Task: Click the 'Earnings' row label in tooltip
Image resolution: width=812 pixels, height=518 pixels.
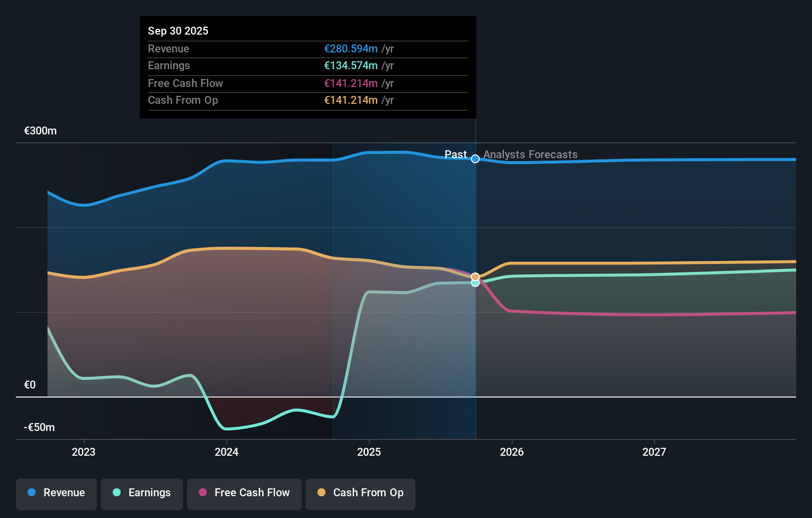Action: [x=169, y=65]
